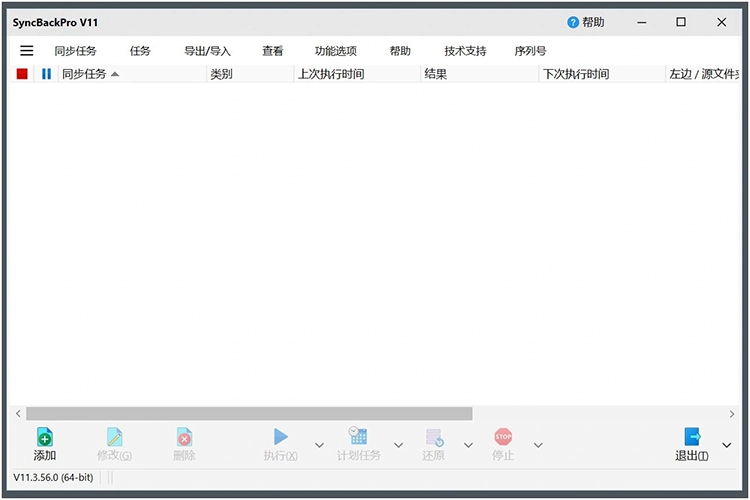Click the 执行 (Run) play icon
Viewport: 750px width, 500px height.
point(281,437)
